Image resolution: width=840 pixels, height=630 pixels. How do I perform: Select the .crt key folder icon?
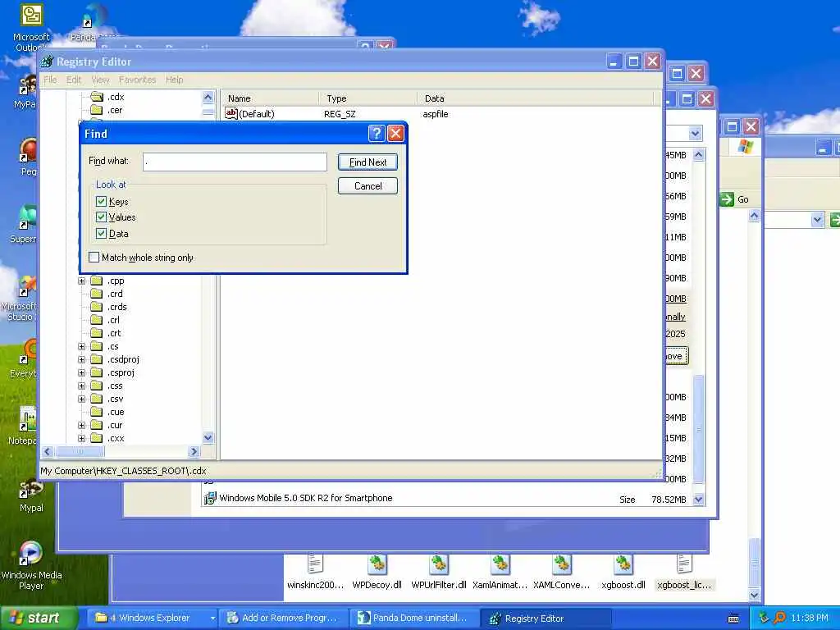click(x=97, y=333)
